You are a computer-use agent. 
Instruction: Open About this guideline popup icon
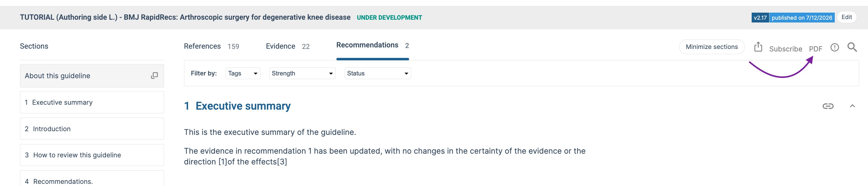154,75
